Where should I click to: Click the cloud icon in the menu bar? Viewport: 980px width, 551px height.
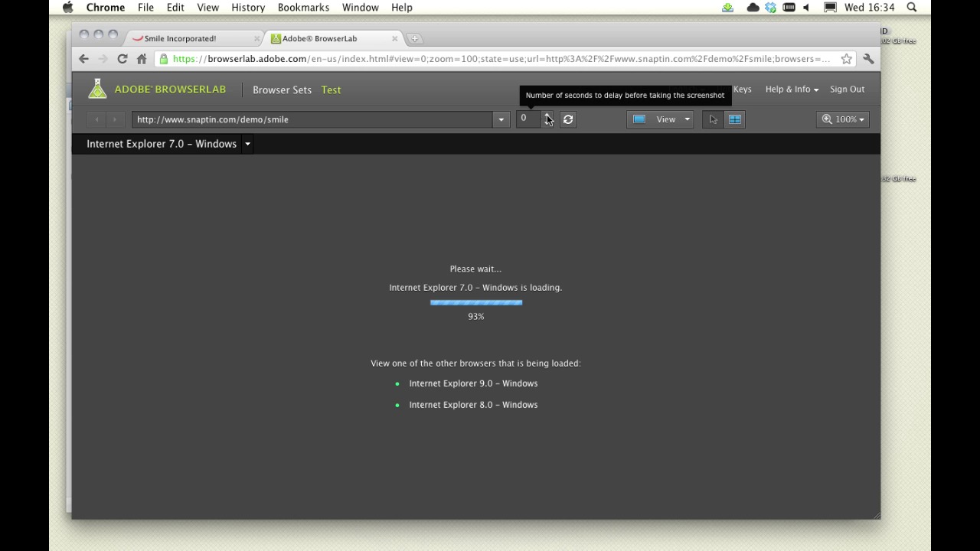click(753, 7)
